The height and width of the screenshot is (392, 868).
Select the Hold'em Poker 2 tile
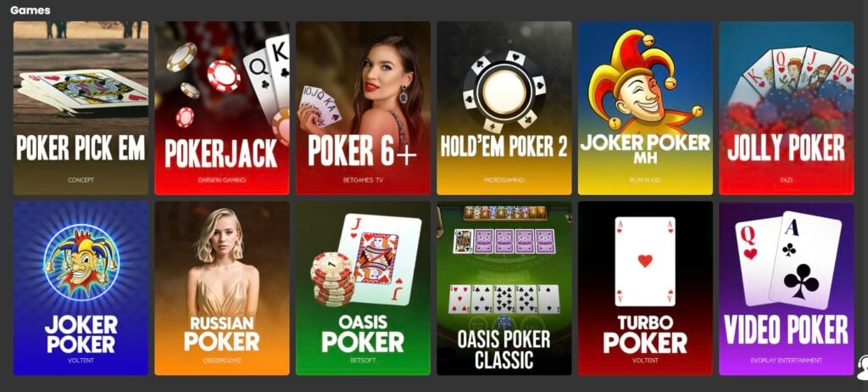pos(504,108)
